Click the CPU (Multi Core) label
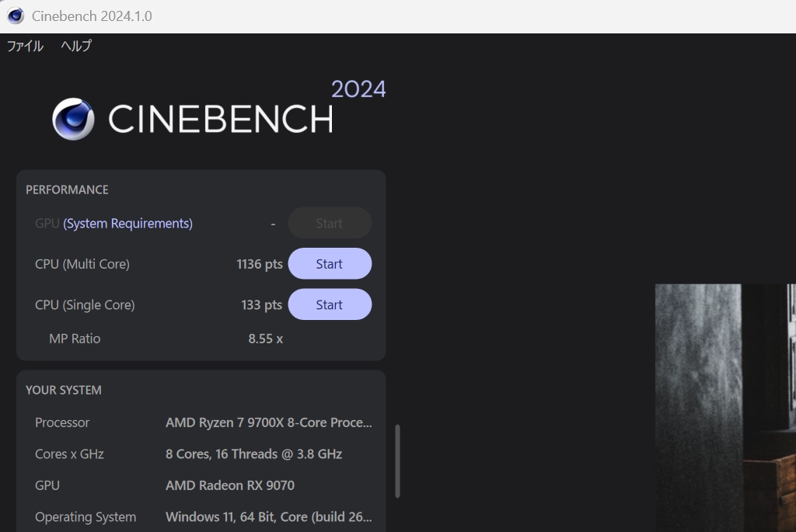 click(x=82, y=264)
